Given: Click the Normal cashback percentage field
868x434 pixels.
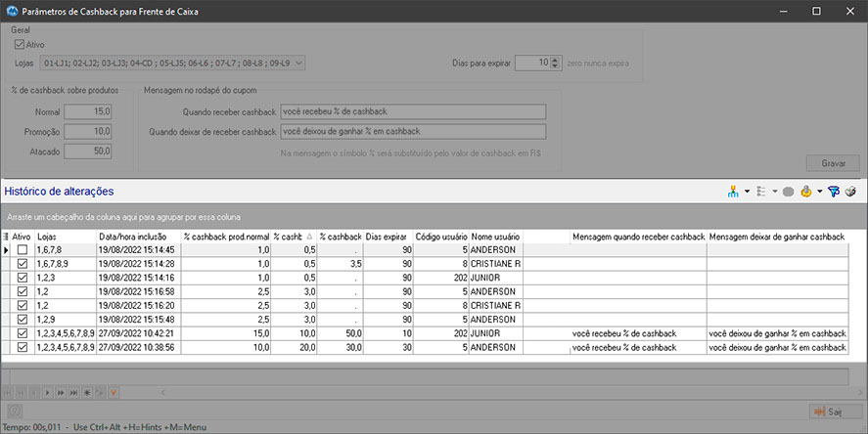Looking at the screenshot, I should pos(88,111).
